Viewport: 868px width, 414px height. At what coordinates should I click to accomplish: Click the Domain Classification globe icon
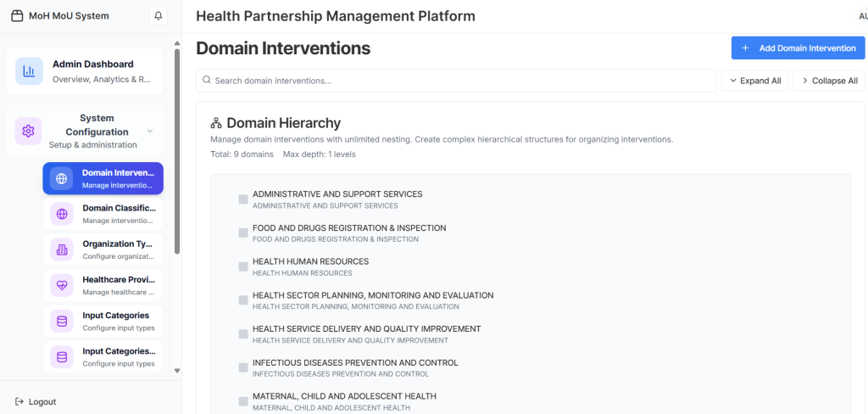[61, 214]
